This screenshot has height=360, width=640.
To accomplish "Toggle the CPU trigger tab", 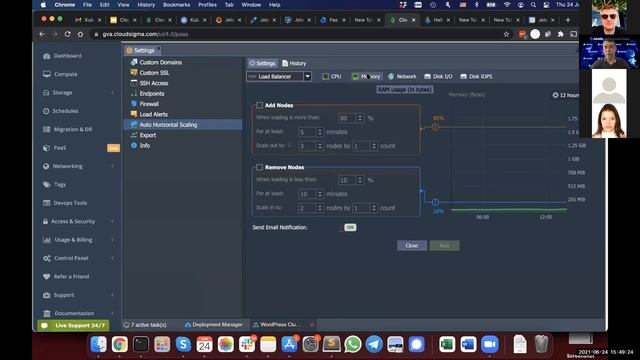I will point(332,76).
